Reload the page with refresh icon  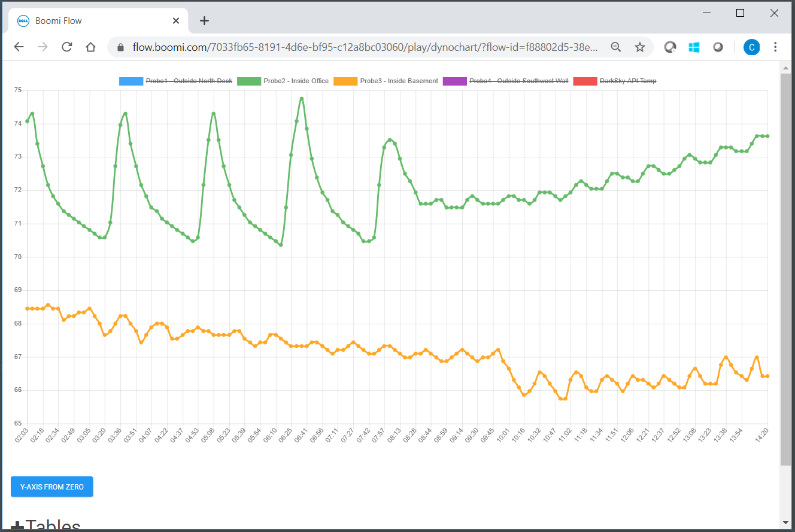67,47
